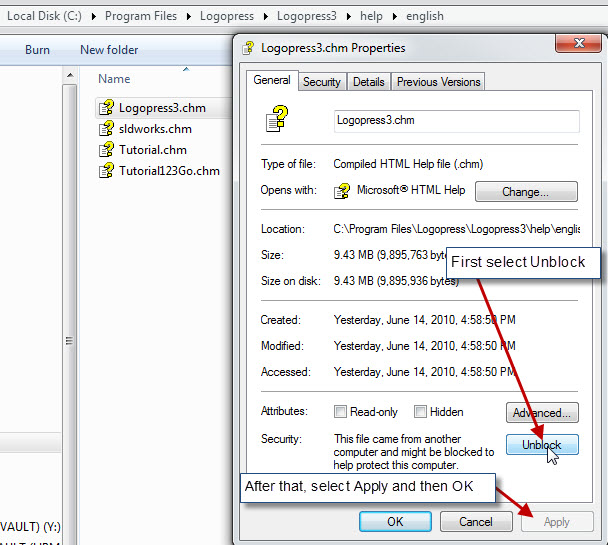Screen dimensions: 608x545
Task: Click the Advanced... button
Action: click(542, 412)
